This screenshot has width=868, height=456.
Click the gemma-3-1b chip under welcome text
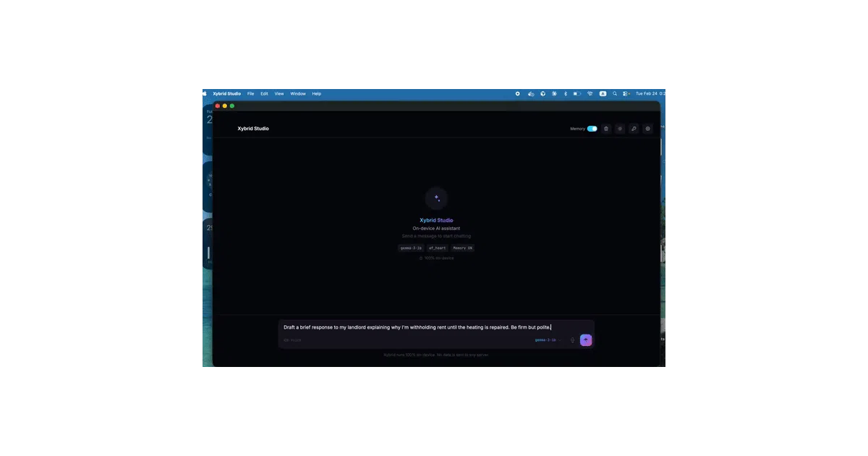411,248
